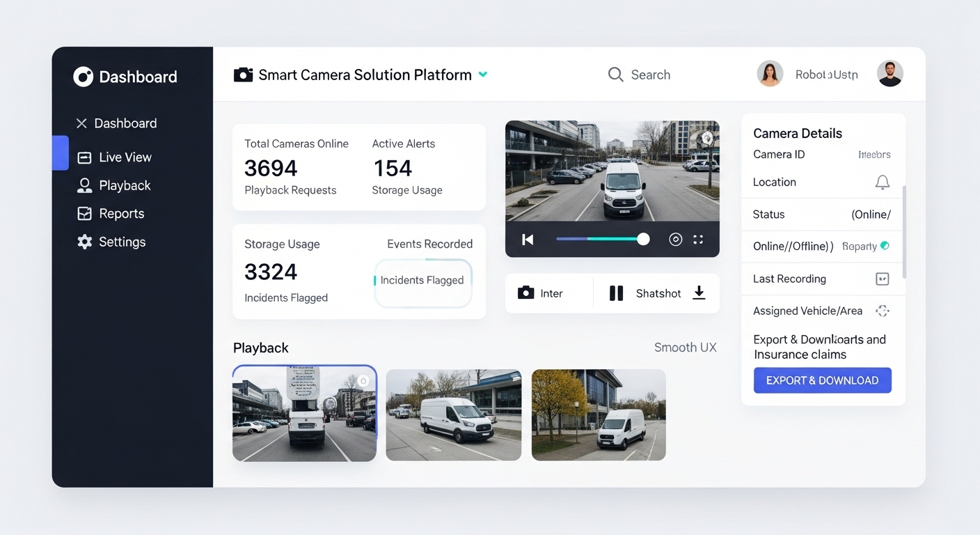Go to Settings in the sidebar
This screenshot has width=980, height=535.
tap(122, 242)
